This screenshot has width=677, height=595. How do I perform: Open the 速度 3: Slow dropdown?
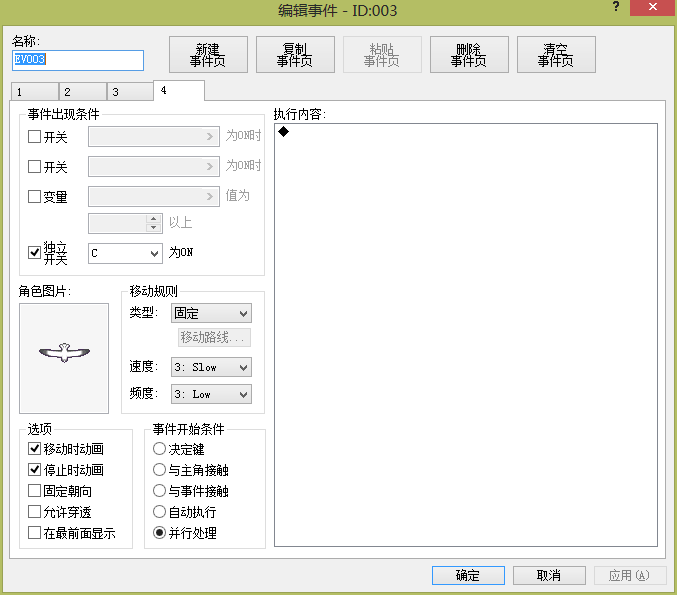[211, 367]
